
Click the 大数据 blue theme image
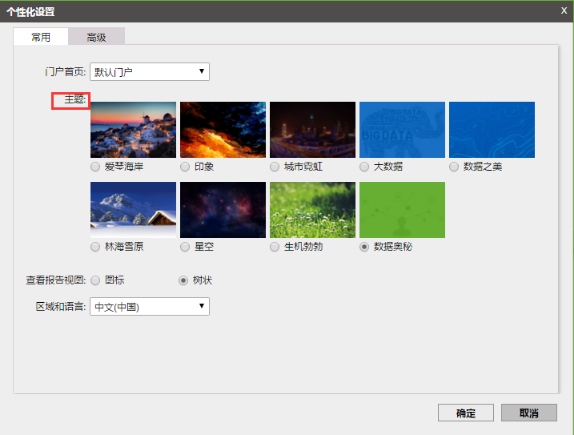point(402,130)
